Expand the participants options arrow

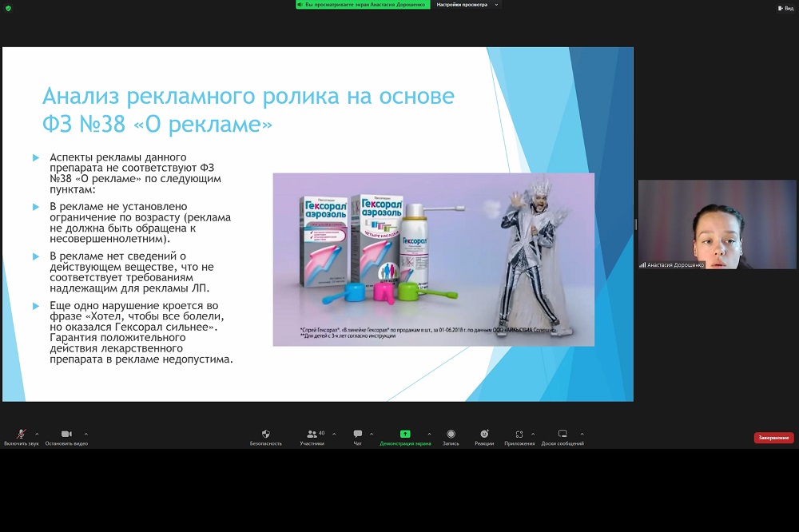[x=333, y=434]
